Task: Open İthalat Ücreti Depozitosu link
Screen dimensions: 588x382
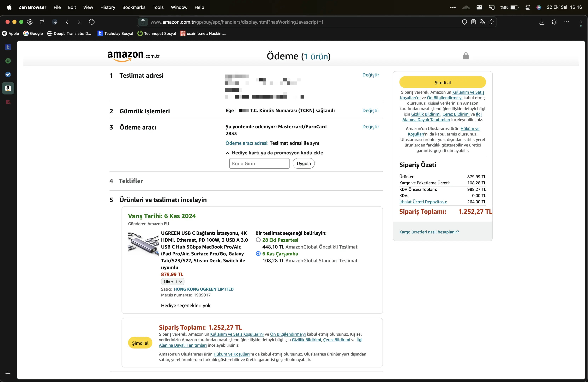Action: tap(423, 202)
